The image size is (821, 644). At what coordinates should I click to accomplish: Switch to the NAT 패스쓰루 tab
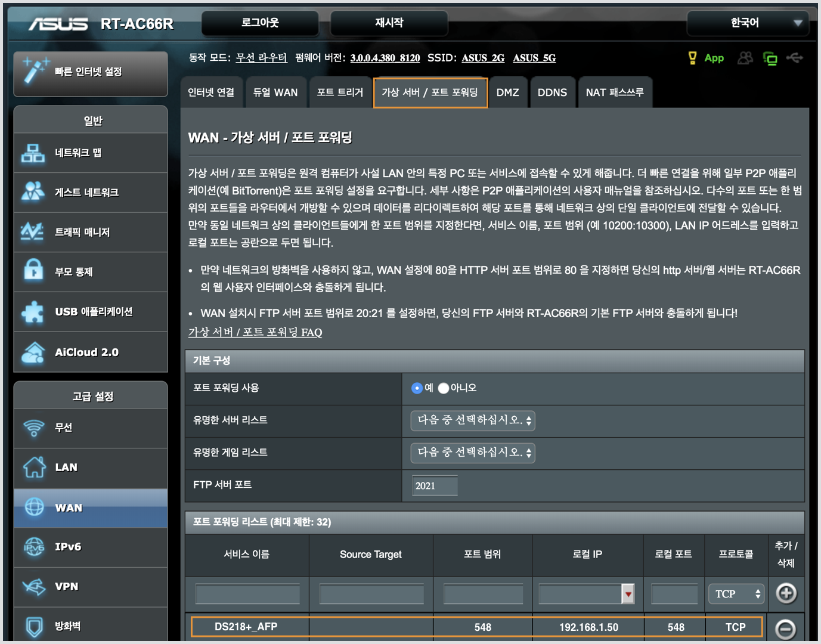pyautogui.click(x=615, y=92)
